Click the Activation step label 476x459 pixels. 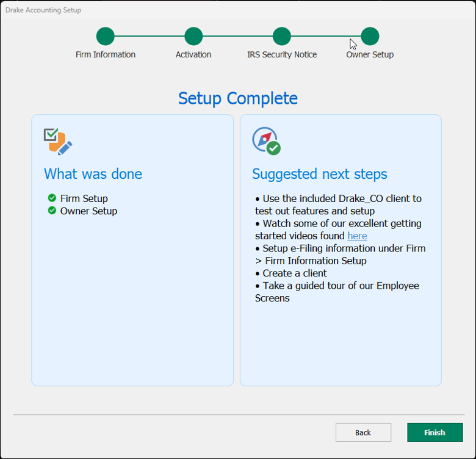(193, 54)
